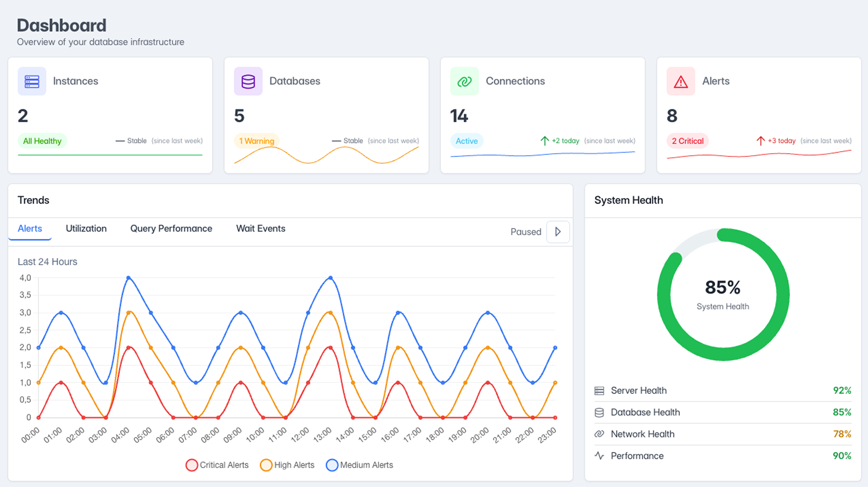
Task: Click the Instances server stack icon
Action: 32,81
